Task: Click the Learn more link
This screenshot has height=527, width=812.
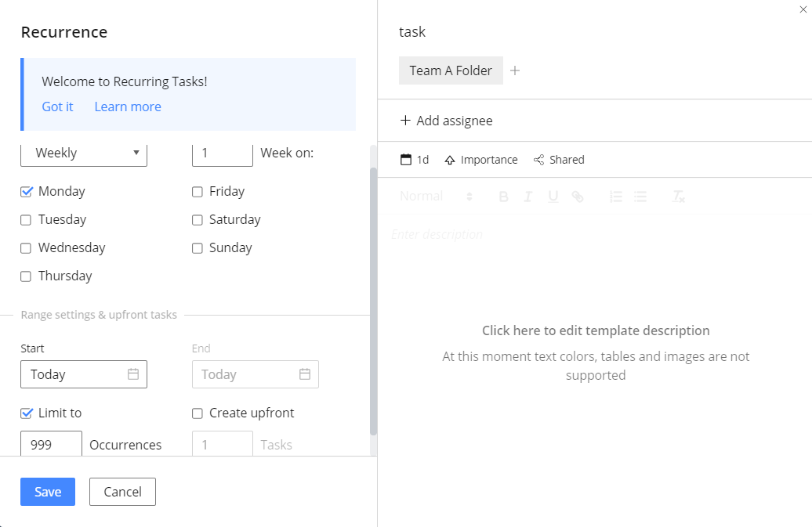Action: pyautogui.click(x=128, y=106)
